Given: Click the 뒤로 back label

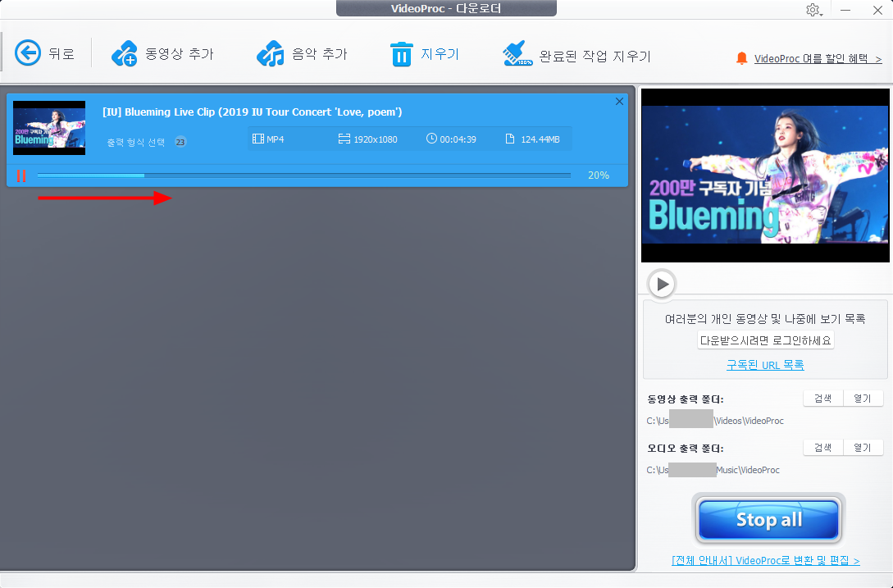Looking at the screenshot, I should tap(61, 53).
